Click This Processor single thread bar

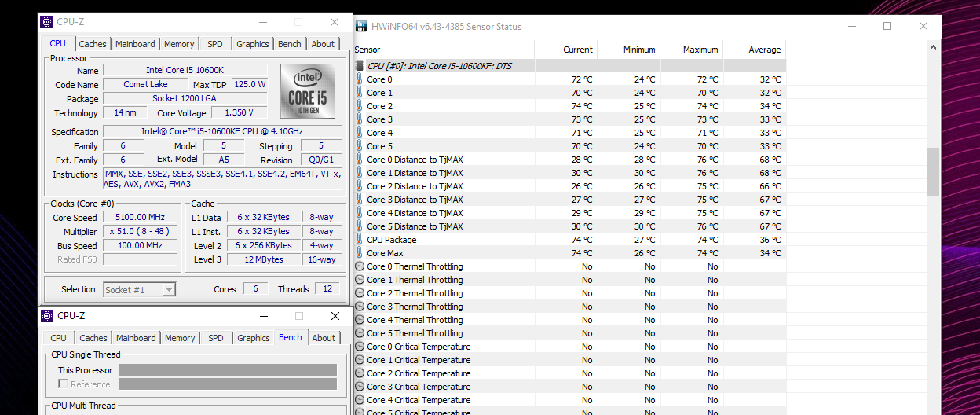[228, 370]
